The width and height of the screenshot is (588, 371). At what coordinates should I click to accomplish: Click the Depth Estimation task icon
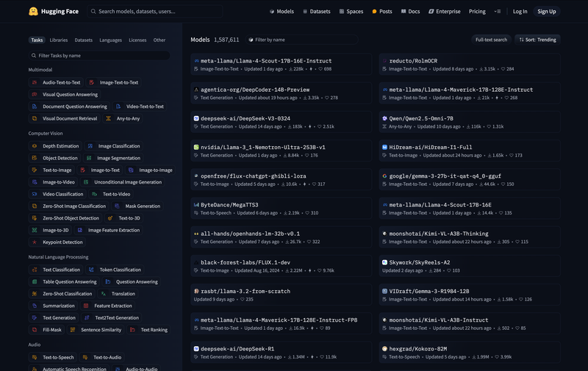(x=35, y=146)
